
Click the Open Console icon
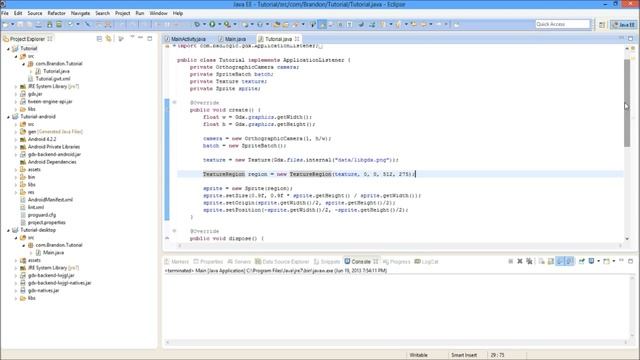tap(607, 261)
